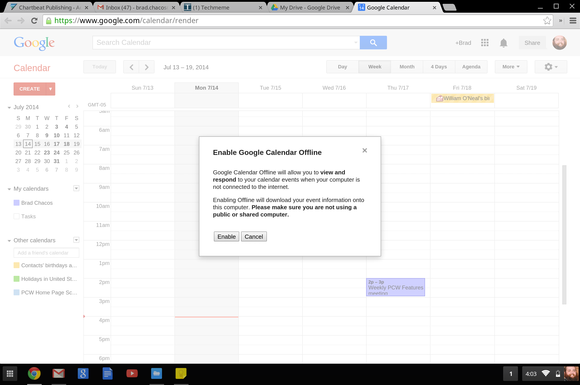580x385 pixels.
Task: Show next month in mini calendar
Action: 77,107
